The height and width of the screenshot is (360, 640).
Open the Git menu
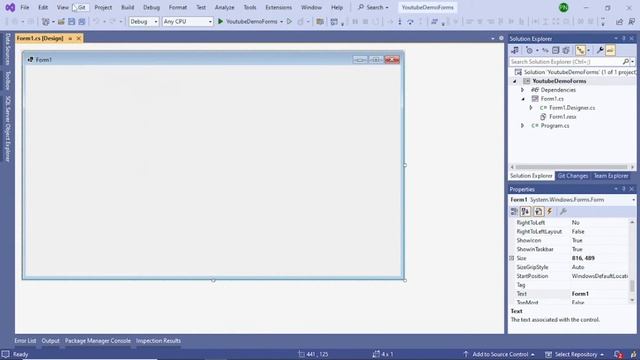[82, 7]
